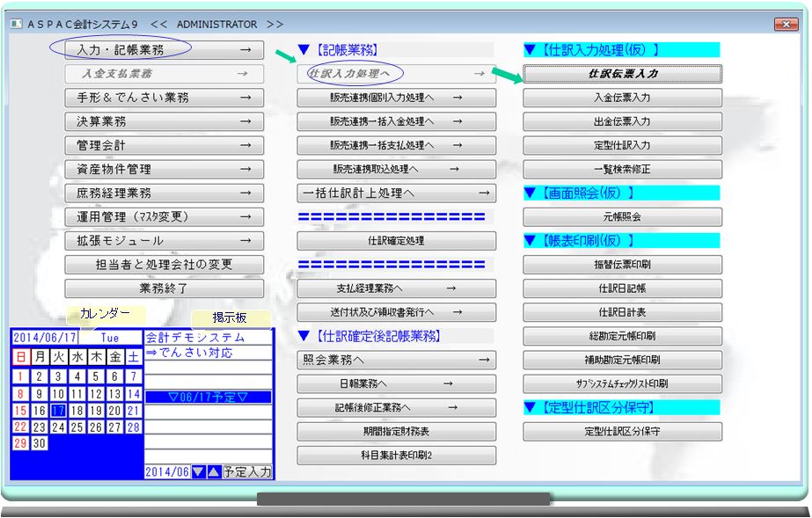
Task: Open 総勘定元帳印刷 for general ledger printing
Action: (x=622, y=335)
